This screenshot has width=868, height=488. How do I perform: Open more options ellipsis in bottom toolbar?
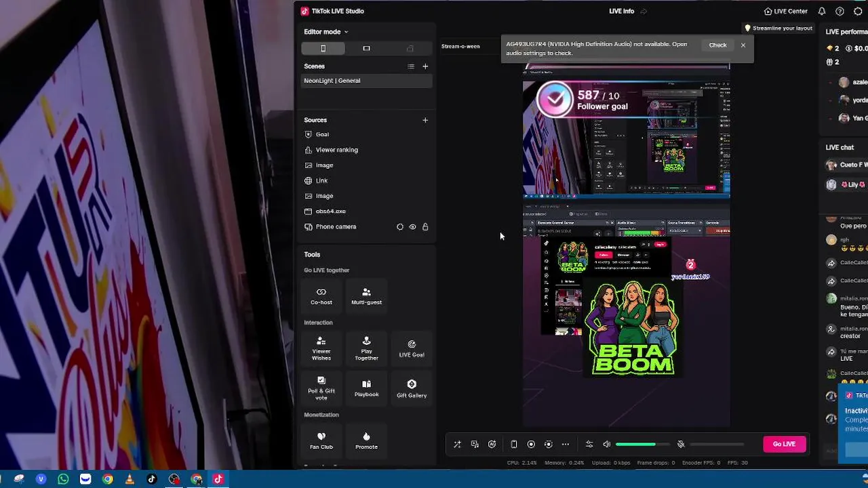coord(566,445)
